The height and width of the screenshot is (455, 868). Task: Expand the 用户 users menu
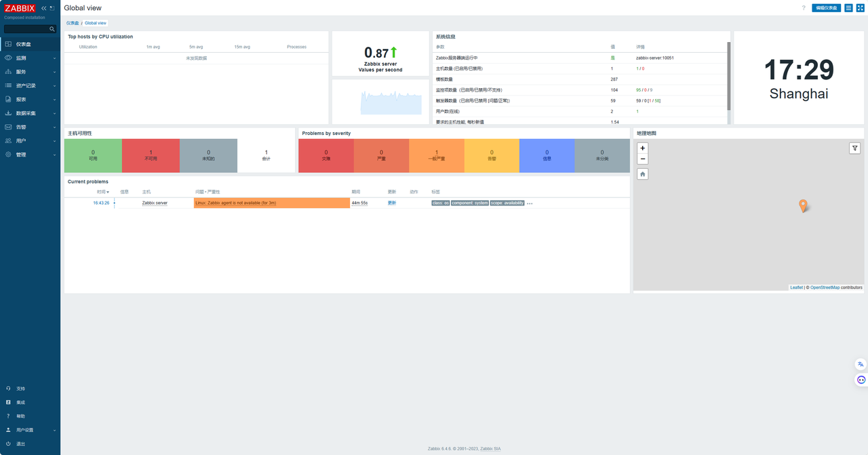[30, 140]
